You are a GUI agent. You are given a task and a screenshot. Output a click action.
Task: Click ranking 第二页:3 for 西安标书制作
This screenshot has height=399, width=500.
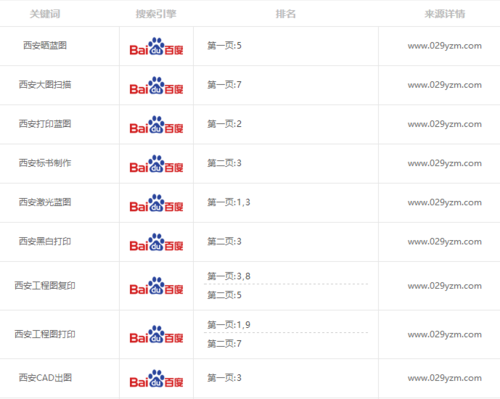(x=224, y=163)
